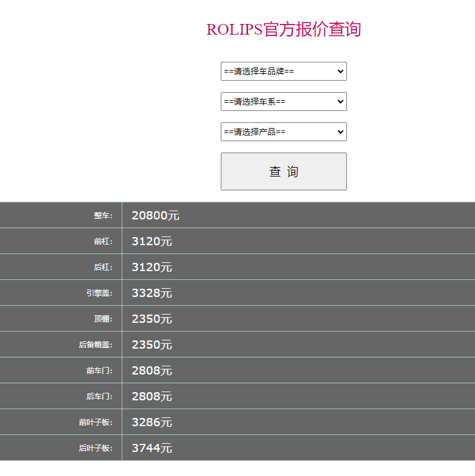Select the 后叶子板 row label
This screenshot has width=475, height=476.
point(95,448)
